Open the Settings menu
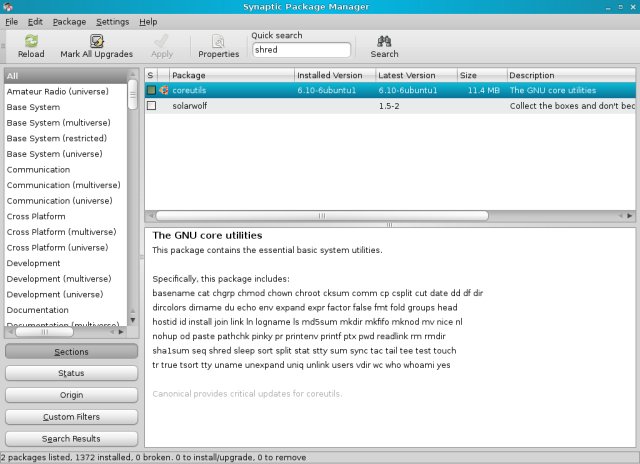 point(113,22)
